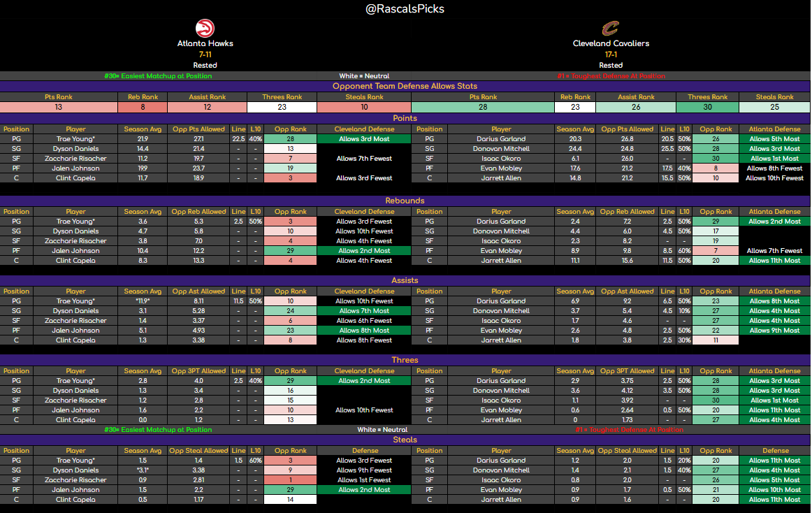Screen dimensions: 812x513
Task: Click Allows 3rd Most in Trae Young's points row
Action: [x=365, y=139]
